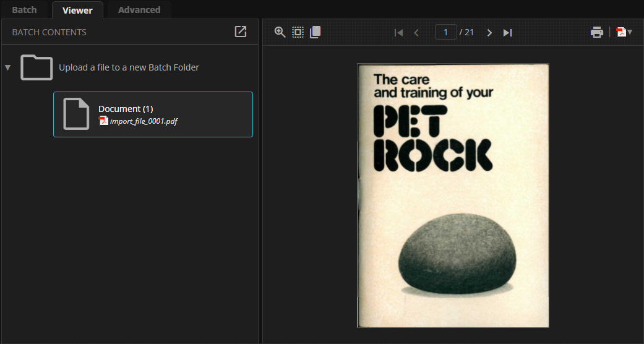The image size is (644, 344).
Task: Collapse the batch folder tree arrow
Action: (x=8, y=67)
